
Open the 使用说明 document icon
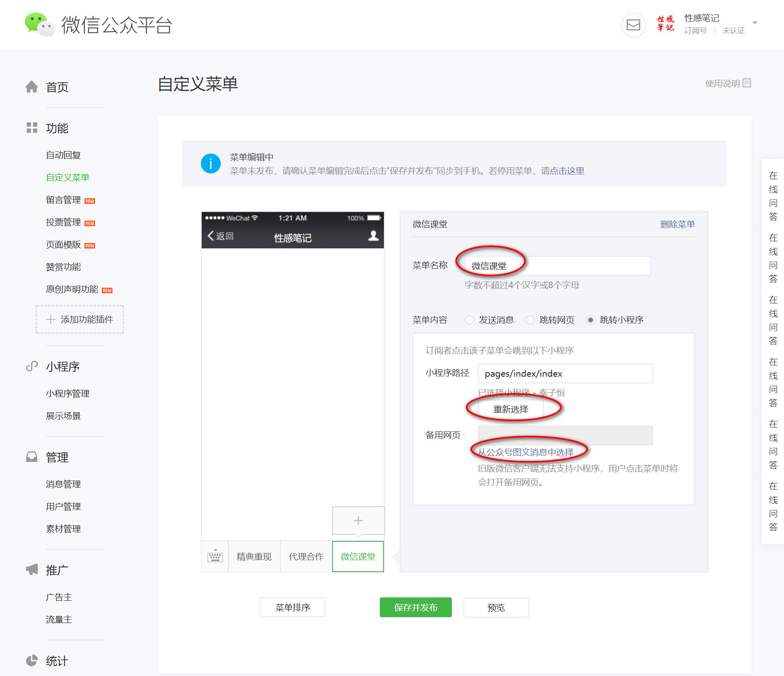click(x=747, y=83)
